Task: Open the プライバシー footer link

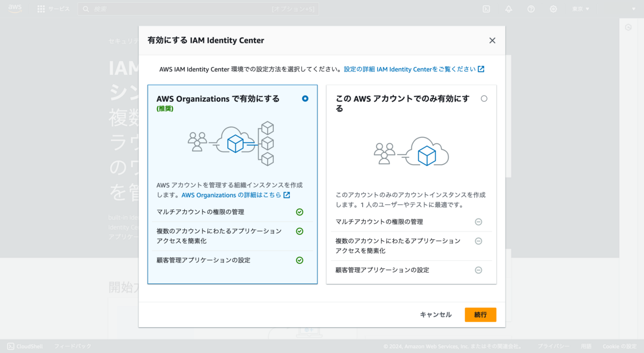Action: click(554, 347)
